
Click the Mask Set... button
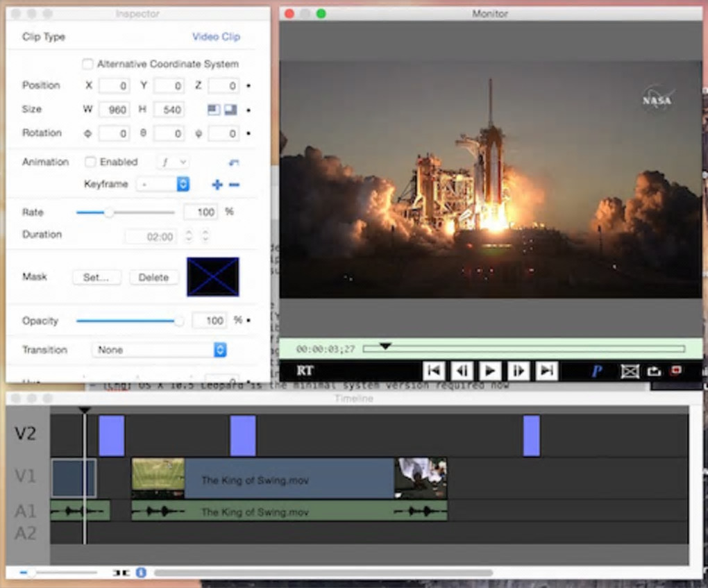click(96, 277)
